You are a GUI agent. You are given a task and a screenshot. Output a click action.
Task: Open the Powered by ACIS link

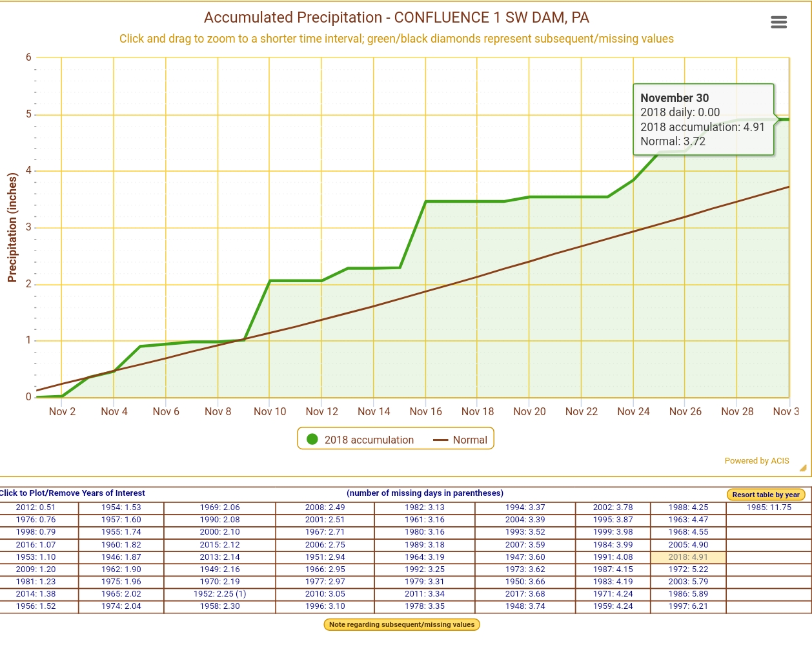tap(756, 461)
